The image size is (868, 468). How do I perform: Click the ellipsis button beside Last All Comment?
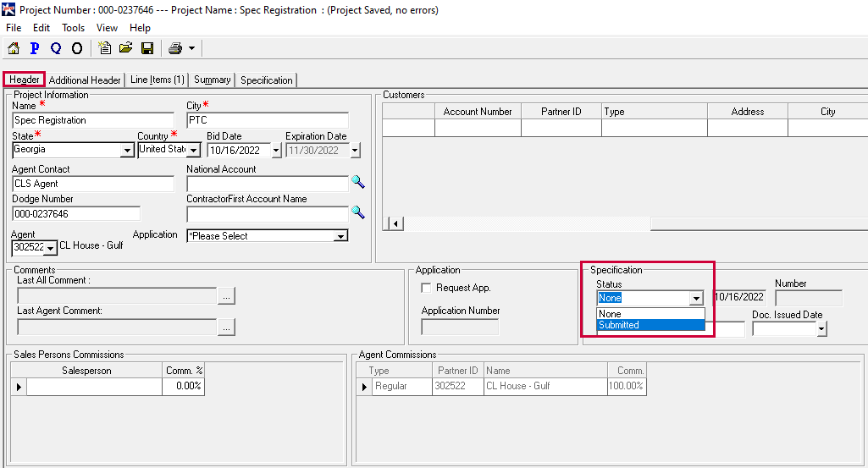click(x=226, y=296)
